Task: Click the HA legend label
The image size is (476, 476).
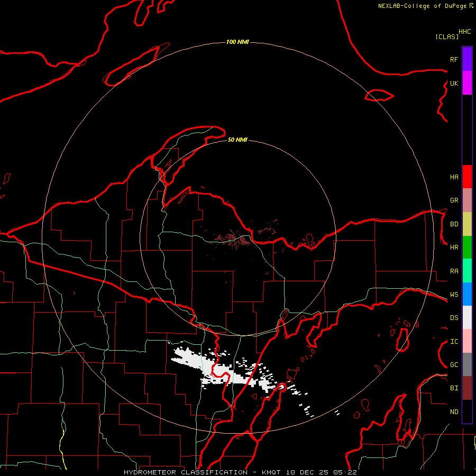Action: [x=454, y=177]
